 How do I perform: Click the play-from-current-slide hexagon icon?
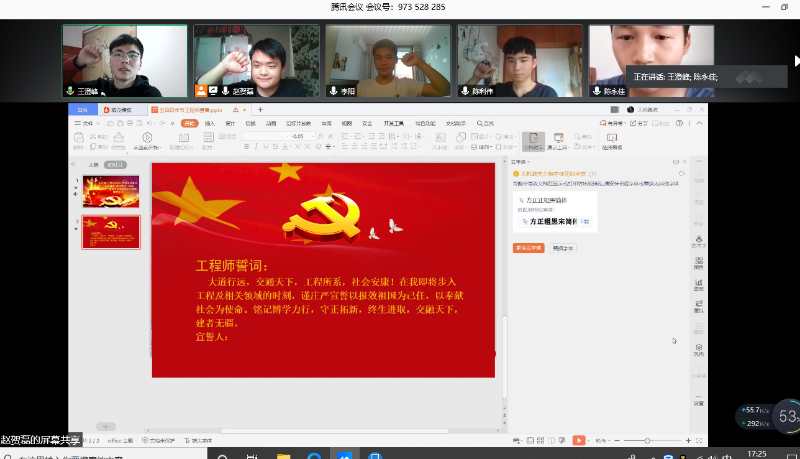[x=147, y=138]
